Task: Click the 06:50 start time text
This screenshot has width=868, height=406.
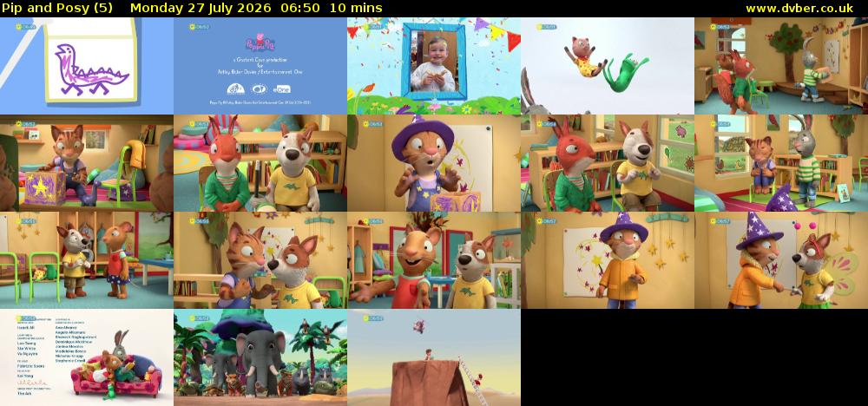Action: (301, 9)
